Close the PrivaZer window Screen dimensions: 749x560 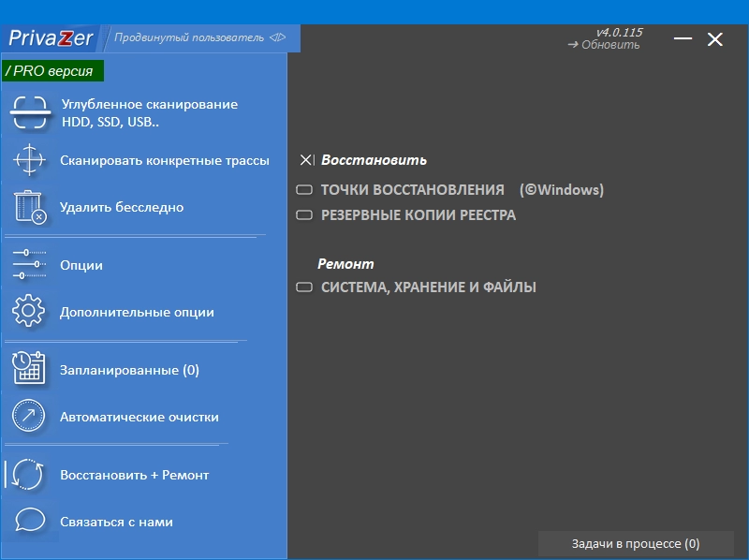point(715,39)
